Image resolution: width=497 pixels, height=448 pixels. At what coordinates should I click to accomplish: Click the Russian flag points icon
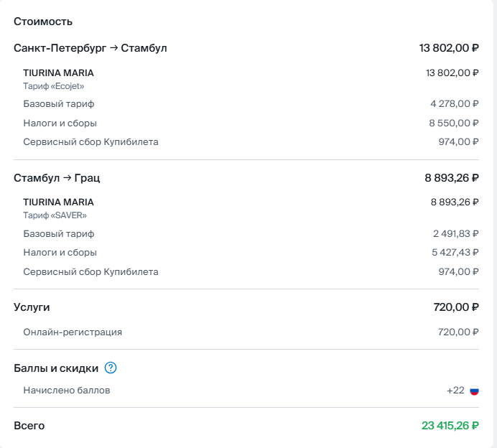(474, 391)
